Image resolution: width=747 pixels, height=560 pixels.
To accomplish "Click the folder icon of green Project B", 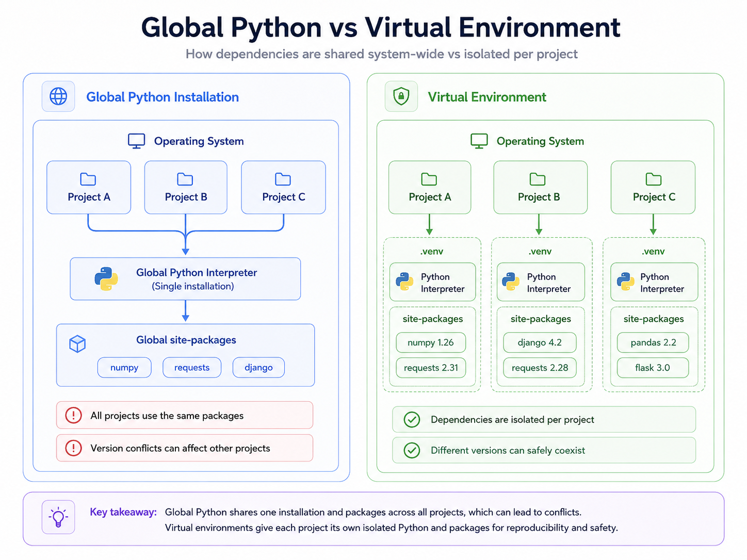I will (538, 179).
